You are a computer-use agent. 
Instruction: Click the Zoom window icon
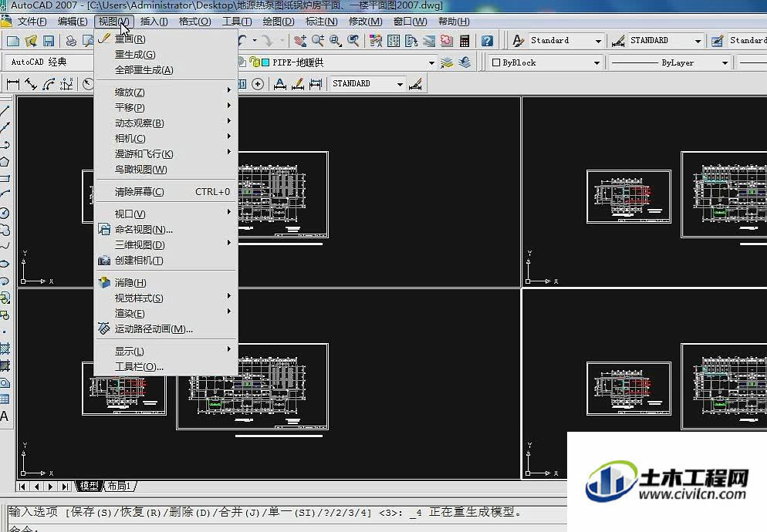(336, 41)
